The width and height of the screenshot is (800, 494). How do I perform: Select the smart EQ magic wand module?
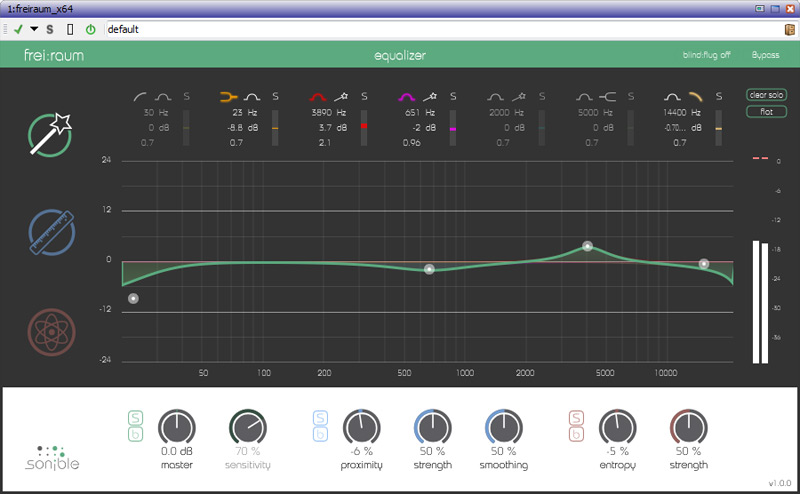(50, 135)
